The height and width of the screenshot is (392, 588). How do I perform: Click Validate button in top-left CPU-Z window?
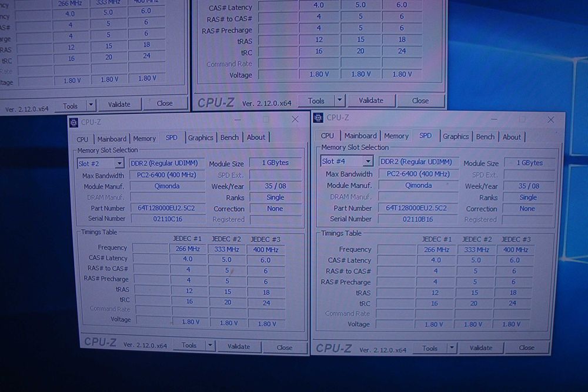(x=119, y=105)
